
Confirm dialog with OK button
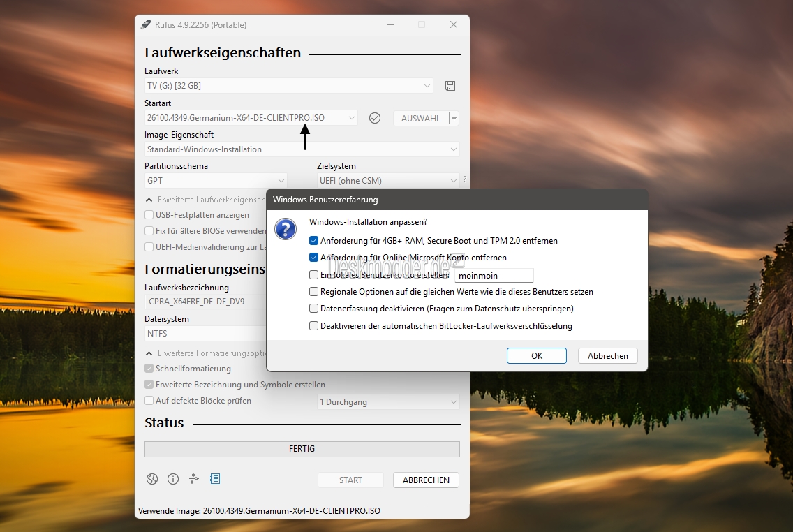click(x=537, y=355)
